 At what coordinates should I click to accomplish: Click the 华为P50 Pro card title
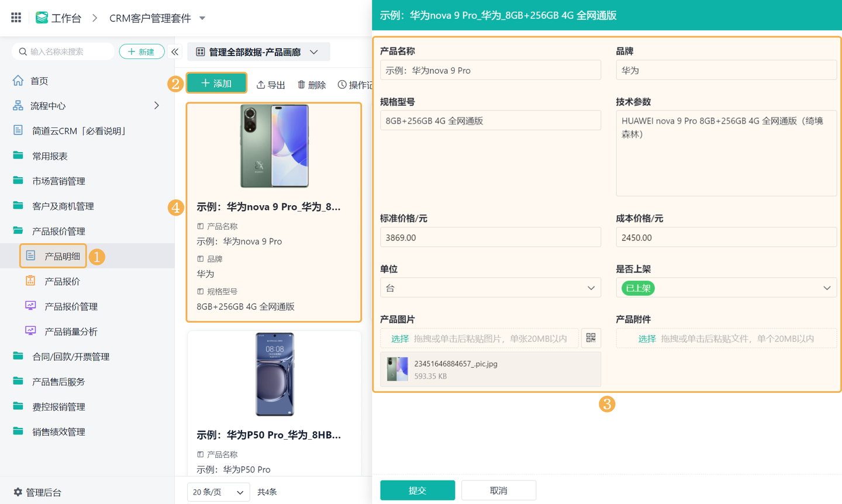(x=268, y=434)
